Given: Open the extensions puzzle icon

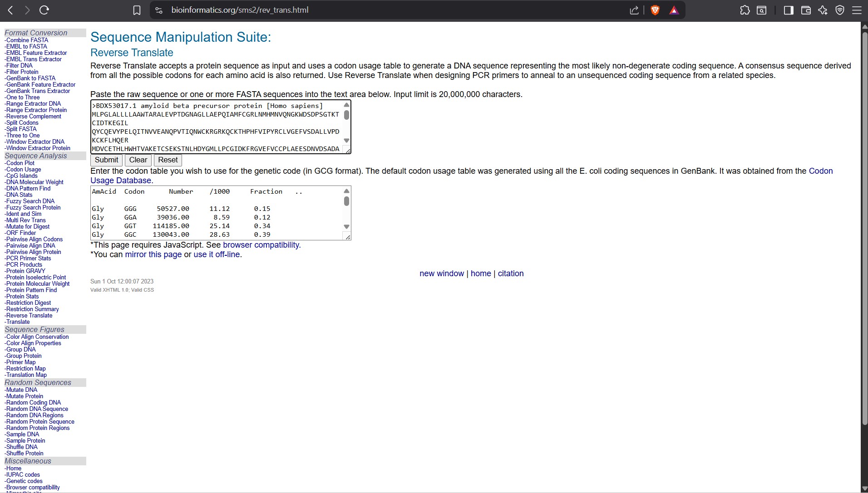Looking at the screenshot, I should [745, 10].
